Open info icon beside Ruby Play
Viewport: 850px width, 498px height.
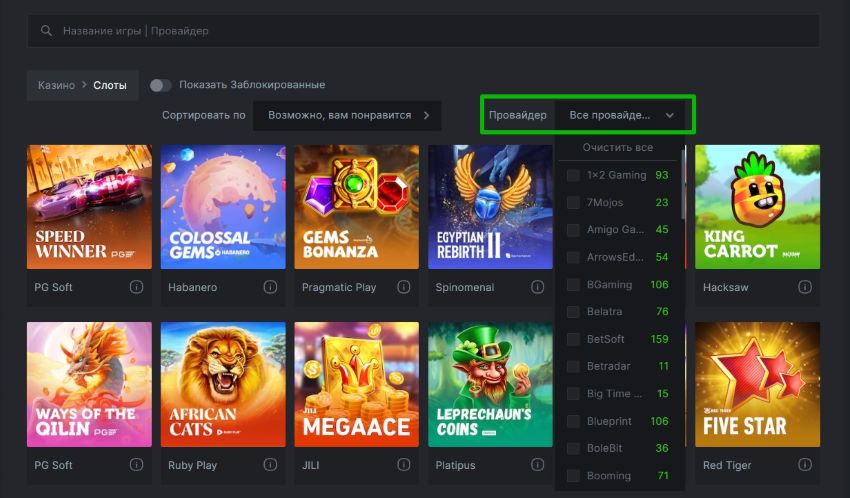270,465
